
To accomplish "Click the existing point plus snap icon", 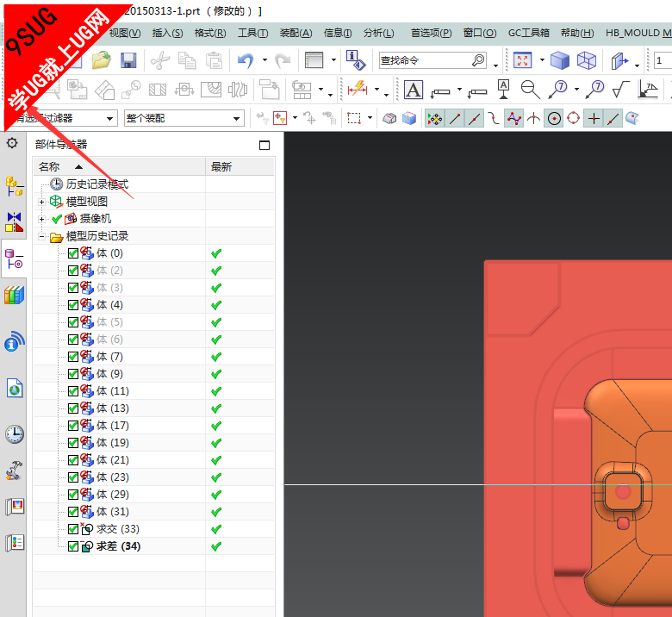I will coord(594,118).
